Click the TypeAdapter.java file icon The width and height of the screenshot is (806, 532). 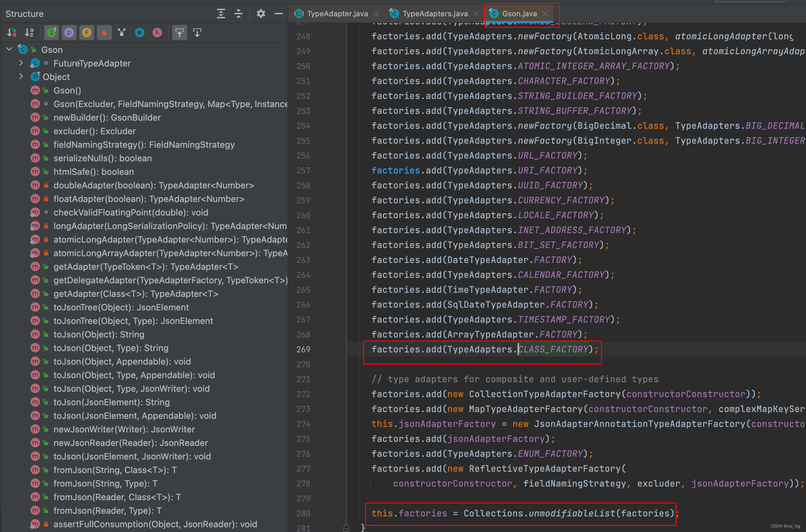299,14
